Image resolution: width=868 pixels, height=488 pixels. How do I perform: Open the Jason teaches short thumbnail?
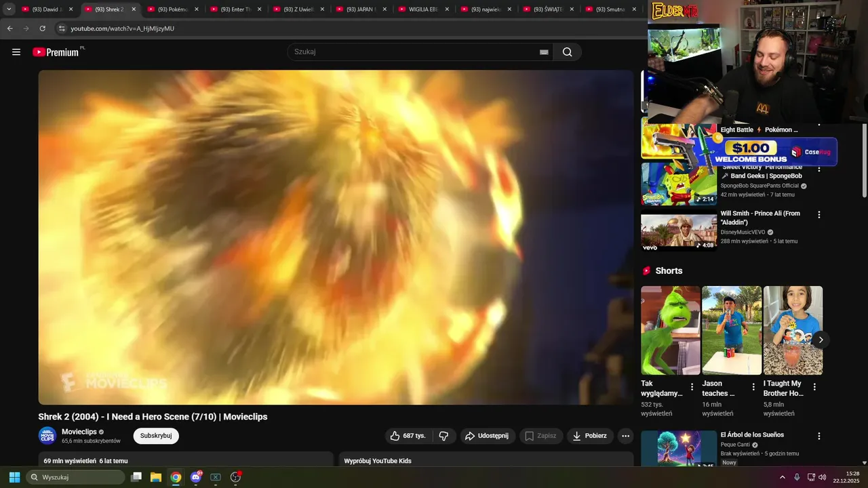click(732, 330)
